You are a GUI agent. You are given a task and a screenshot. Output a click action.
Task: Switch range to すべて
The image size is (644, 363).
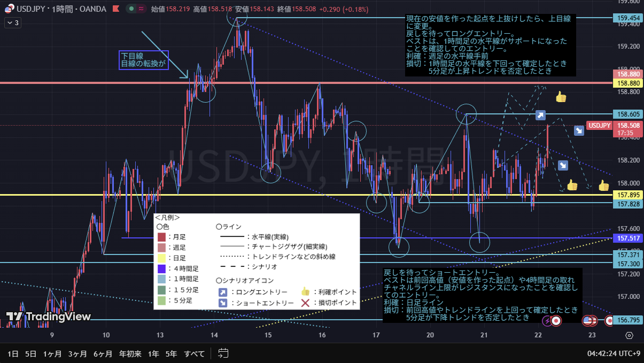click(x=194, y=353)
